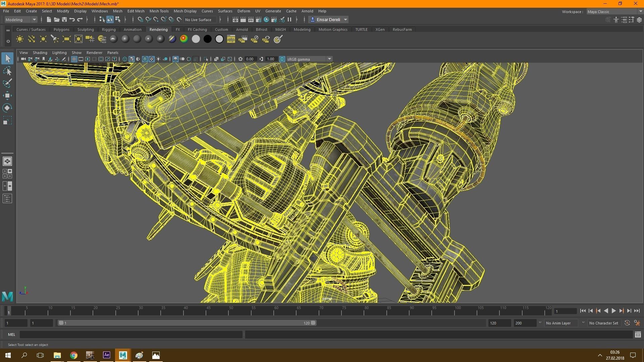Screen dimensions: 644x362
Task: Open the Workspace Maya Classic dropdown
Action: click(x=614, y=12)
